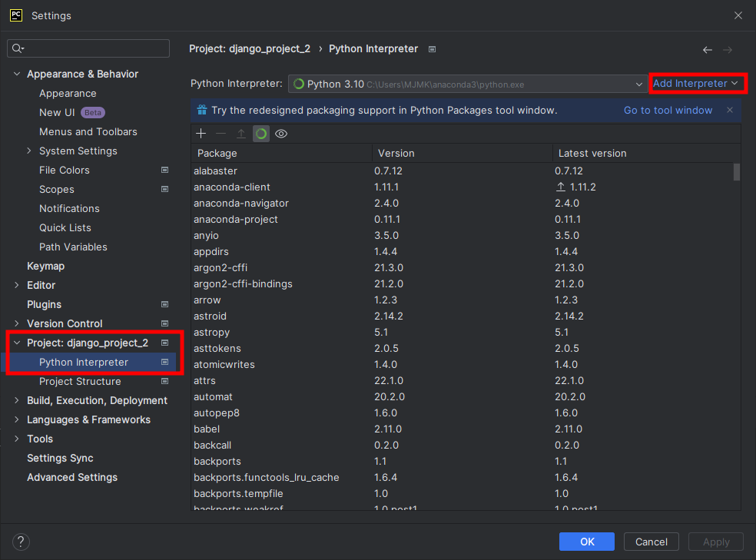Click the PyCharm logo in title bar
Viewport: 756px width, 560px height.
pyautogui.click(x=16, y=15)
